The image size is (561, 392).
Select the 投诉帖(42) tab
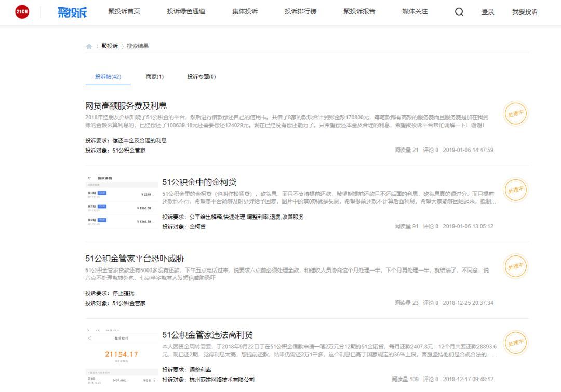[108, 76]
